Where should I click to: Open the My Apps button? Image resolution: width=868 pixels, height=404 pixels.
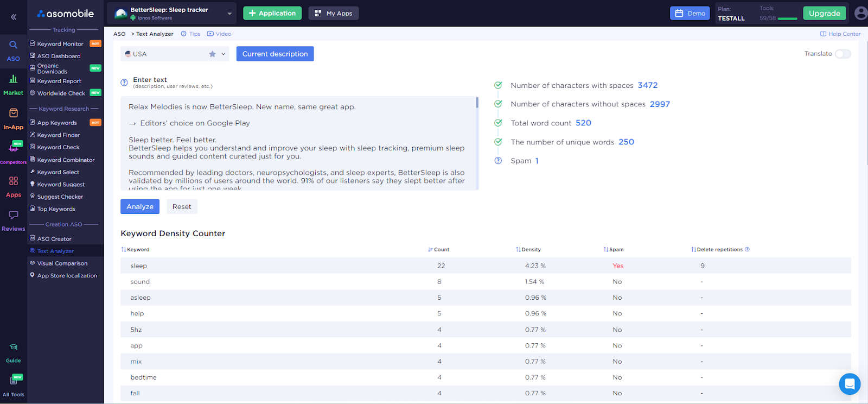pyautogui.click(x=334, y=13)
